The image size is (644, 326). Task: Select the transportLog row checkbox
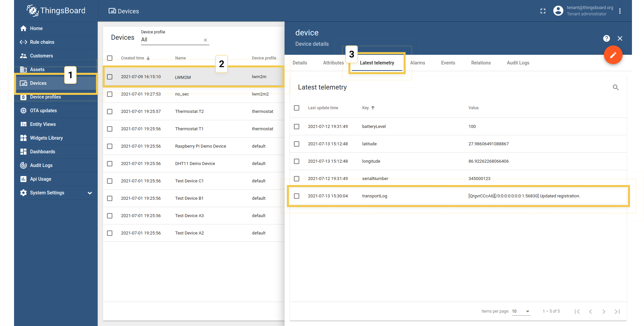(x=297, y=196)
